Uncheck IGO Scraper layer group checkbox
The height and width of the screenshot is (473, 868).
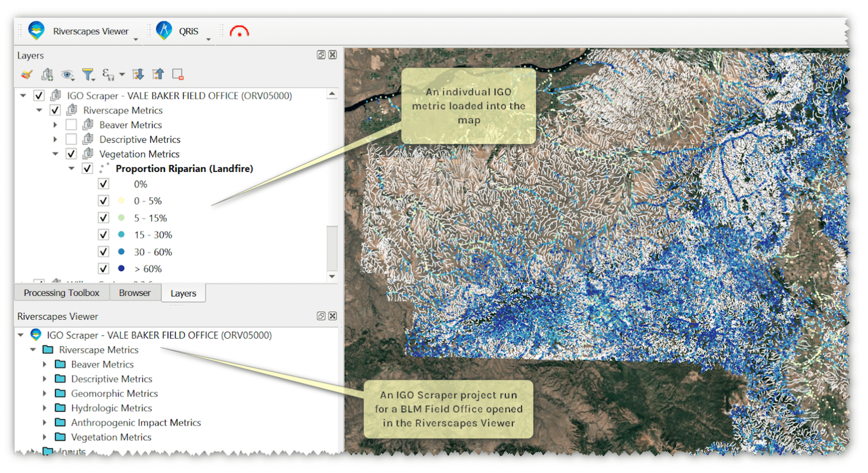click(39, 96)
